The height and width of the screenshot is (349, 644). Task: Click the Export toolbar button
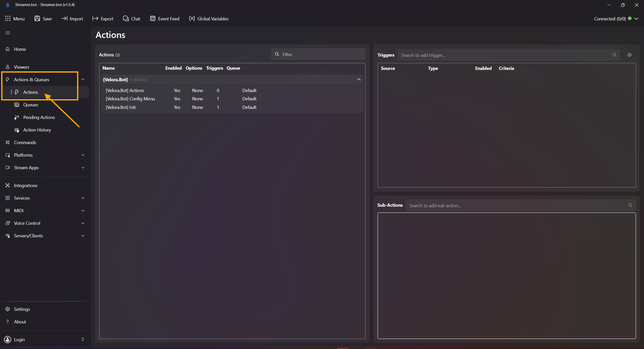click(103, 19)
